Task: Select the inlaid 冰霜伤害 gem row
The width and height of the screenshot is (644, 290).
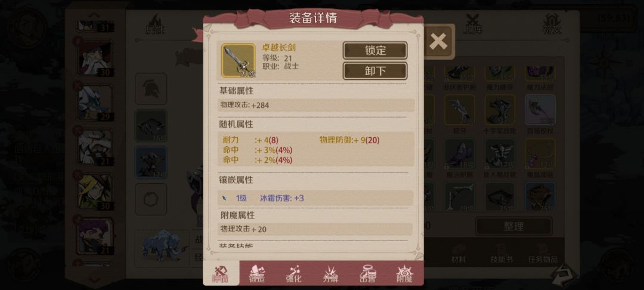Action: pos(315,198)
